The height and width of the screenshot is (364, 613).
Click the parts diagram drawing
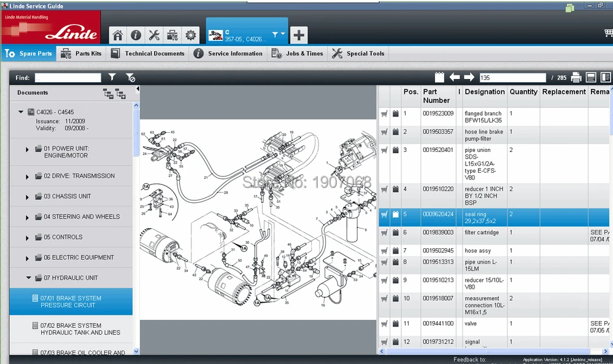258,219
